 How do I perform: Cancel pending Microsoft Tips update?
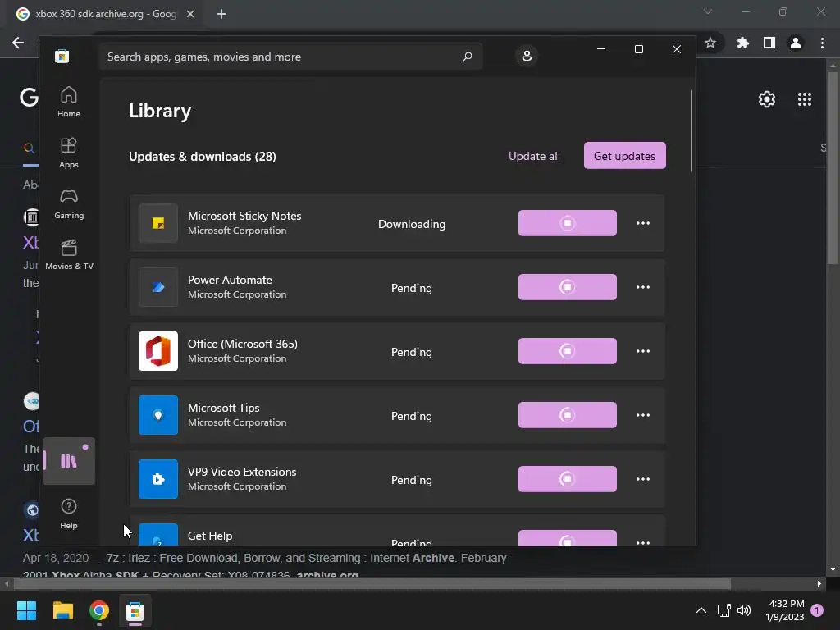(568, 415)
